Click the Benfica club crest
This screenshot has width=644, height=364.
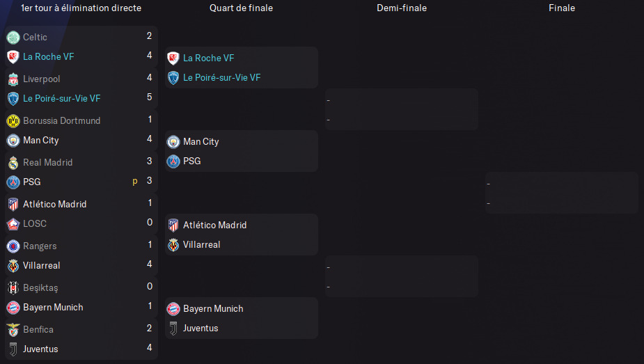point(13,329)
